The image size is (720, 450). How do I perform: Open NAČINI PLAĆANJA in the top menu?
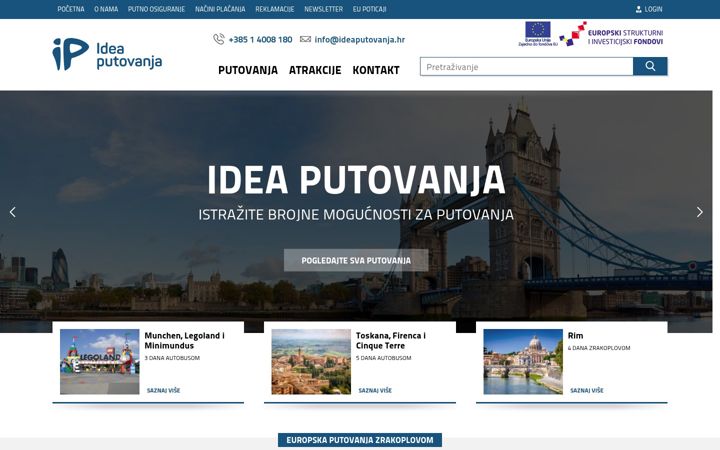click(x=220, y=9)
